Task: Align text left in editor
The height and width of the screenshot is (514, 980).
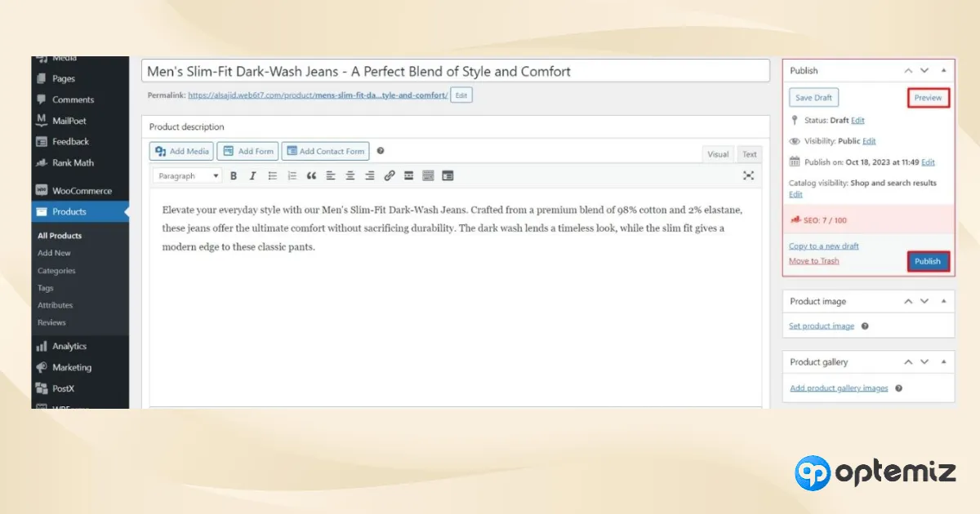Action: pos(331,175)
